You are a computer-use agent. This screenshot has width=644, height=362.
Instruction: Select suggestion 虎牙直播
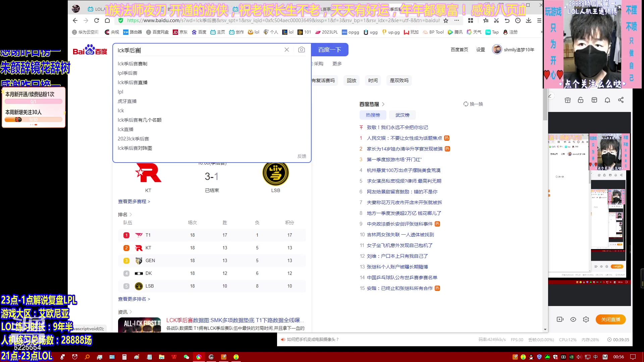pos(127,101)
